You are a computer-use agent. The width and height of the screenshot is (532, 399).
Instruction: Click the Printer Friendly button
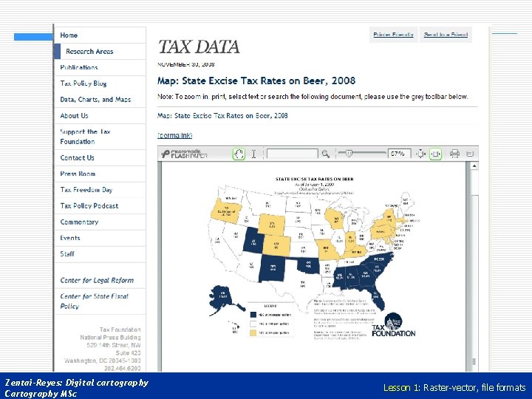point(394,35)
